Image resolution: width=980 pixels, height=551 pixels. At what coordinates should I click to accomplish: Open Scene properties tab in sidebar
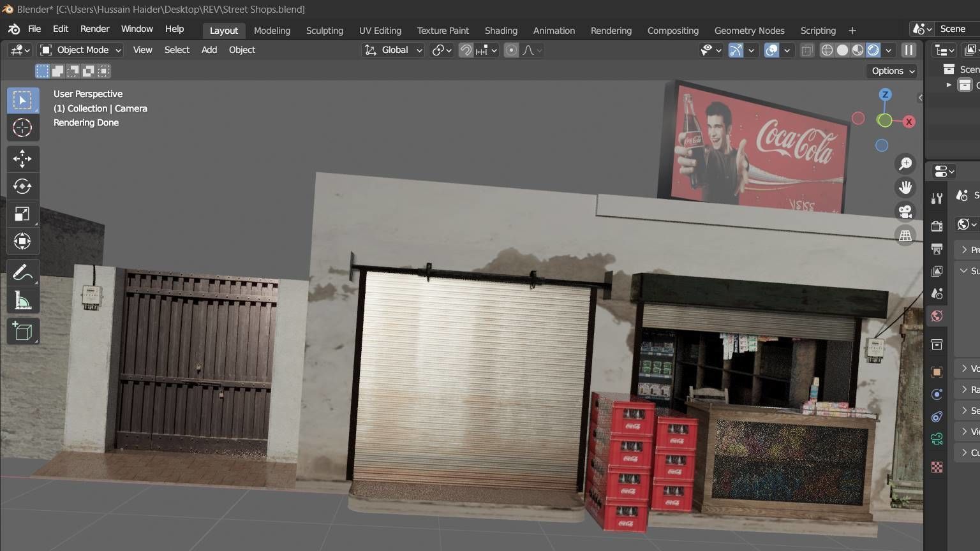(937, 293)
